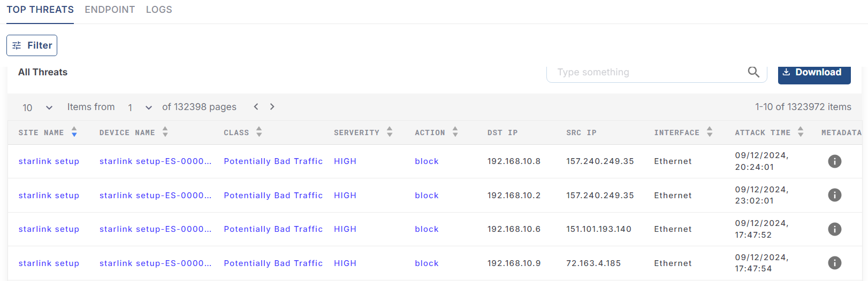Click HIGH severity in 192.168.10.9 row
The width and height of the screenshot is (868, 281).
tap(345, 263)
